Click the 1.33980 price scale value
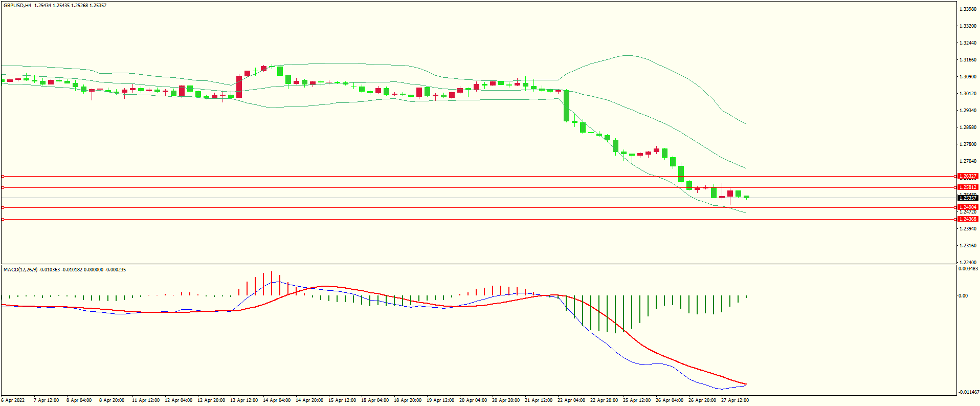The image size is (980, 406). click(x=968, y=9)
